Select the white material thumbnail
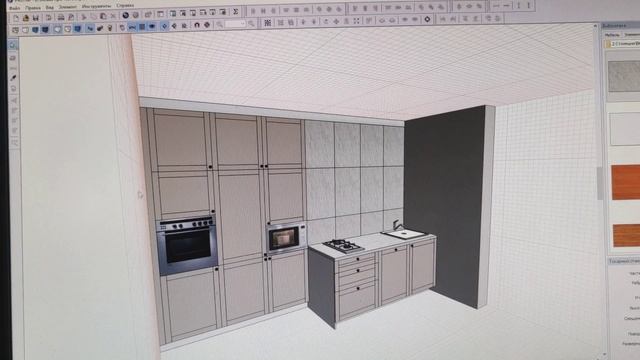The image size is (640, 360). click(625, 129)
